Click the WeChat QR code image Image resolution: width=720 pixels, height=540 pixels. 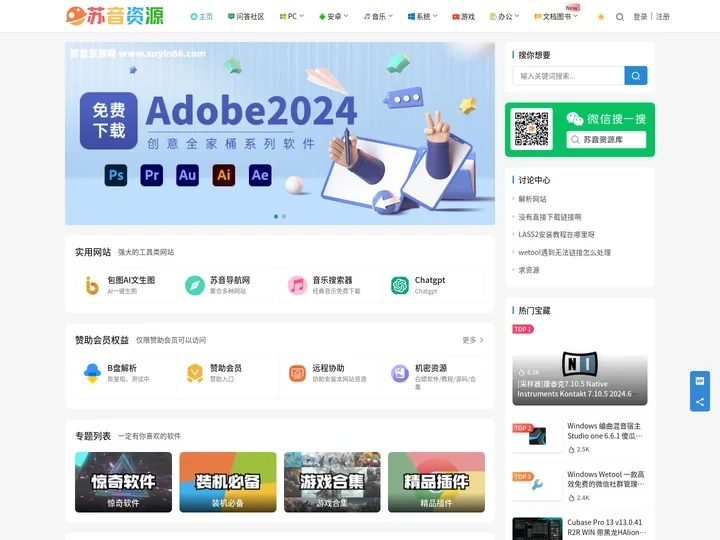tap(532, 129)
